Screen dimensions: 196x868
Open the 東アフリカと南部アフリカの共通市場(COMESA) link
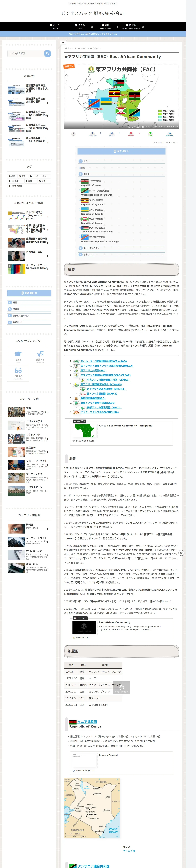click(x=107, y=366)
